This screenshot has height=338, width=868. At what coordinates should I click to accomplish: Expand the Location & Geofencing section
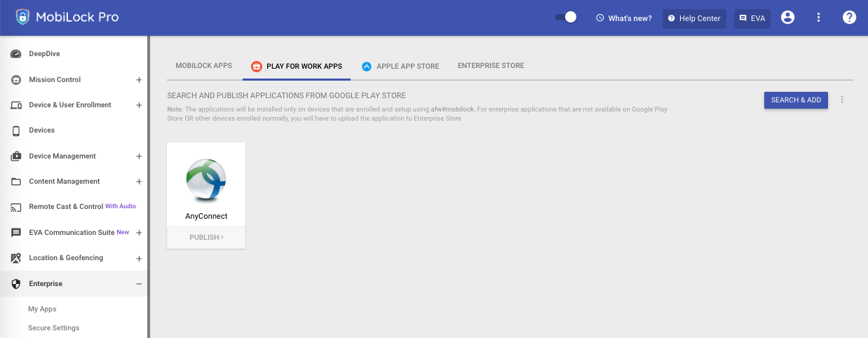(x=139, y=258)
